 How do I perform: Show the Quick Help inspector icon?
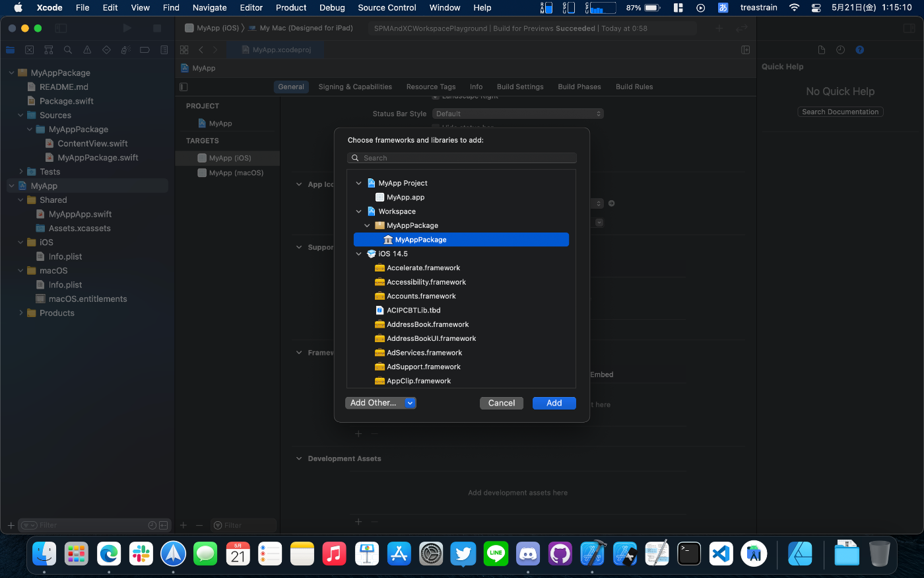click(859, 50)
